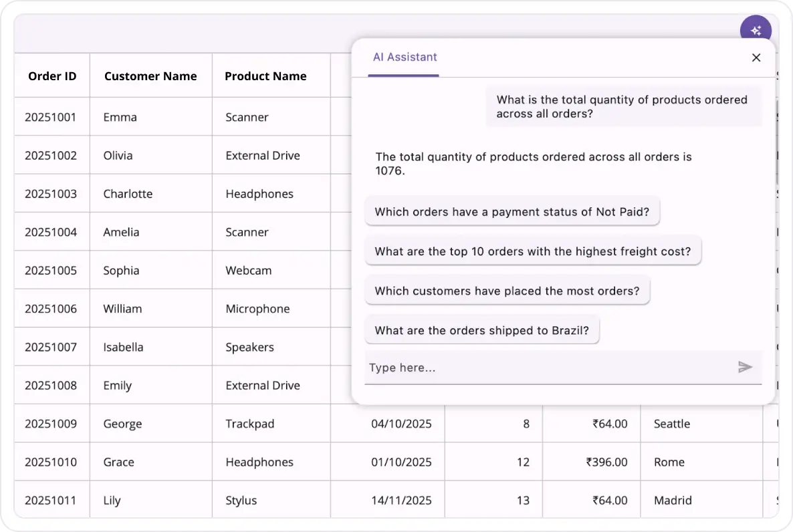793x532 pixels.
Task: Click the grid's vertical scrollbar
Action: tap(777, 140)
